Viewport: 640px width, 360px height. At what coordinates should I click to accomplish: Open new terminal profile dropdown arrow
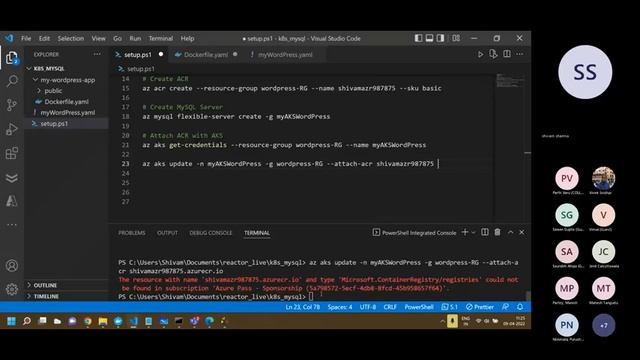[473, 232]
